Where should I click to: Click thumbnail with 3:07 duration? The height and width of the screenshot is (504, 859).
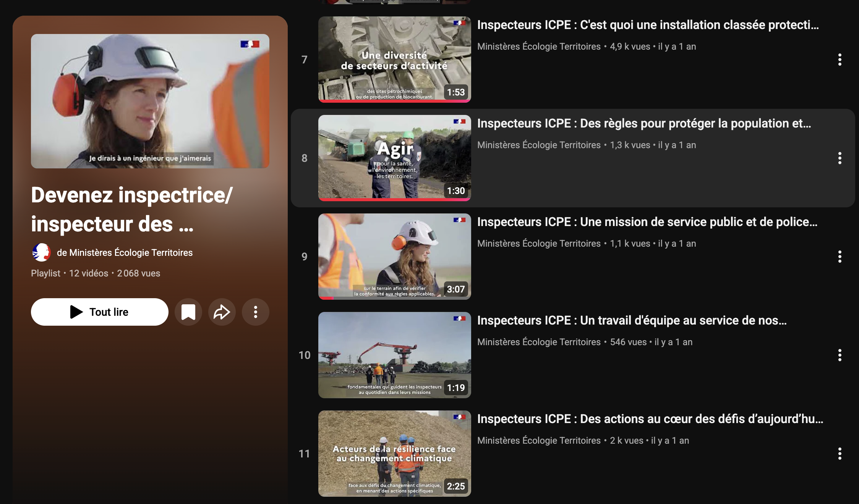click(394, 256)
